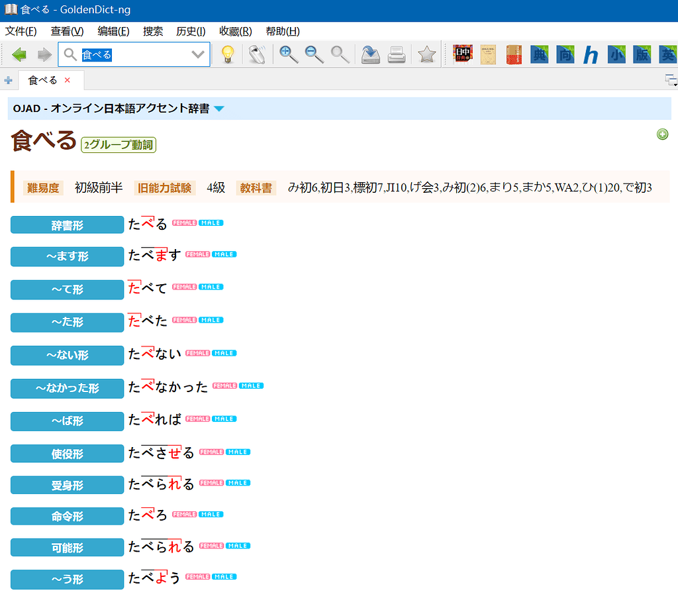Play MALE audio for 辞書形

click(x=211, y=223)
